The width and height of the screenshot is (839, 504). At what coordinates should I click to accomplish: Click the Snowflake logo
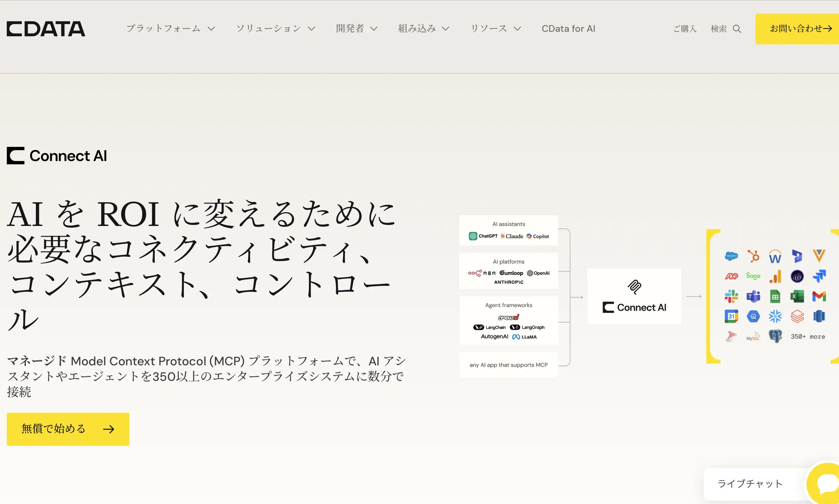coord(775,316)
